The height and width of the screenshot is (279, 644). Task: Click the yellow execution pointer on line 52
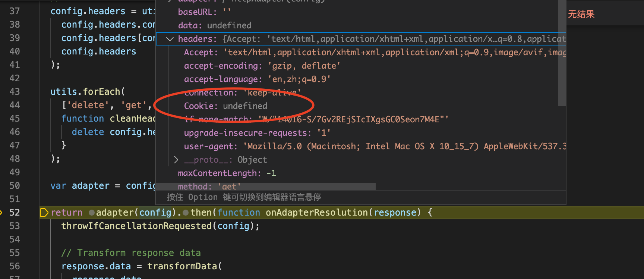click(44, 212)
